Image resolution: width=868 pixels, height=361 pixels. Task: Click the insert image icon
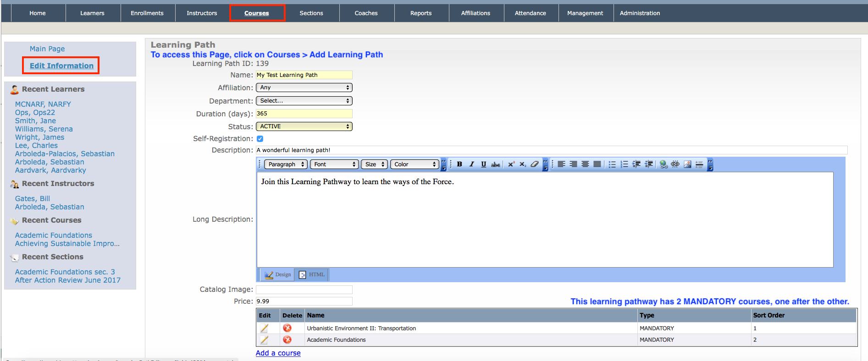coord(687,164)
